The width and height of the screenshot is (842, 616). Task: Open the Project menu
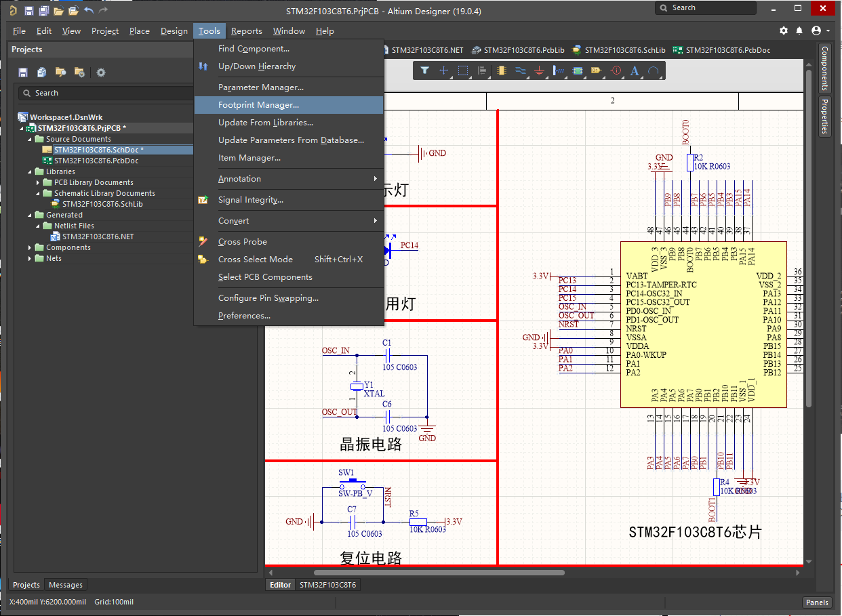[105, 31]
